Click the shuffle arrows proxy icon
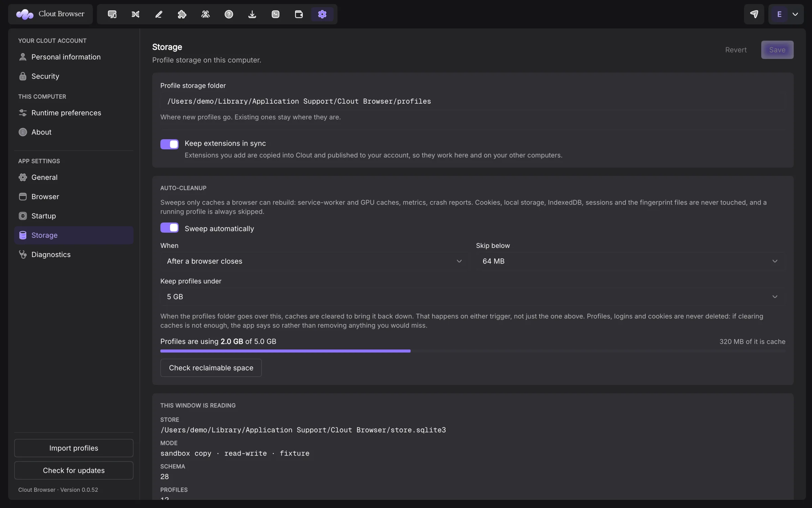This screenshot has height=508, width=812. click(x=135, y=14)
